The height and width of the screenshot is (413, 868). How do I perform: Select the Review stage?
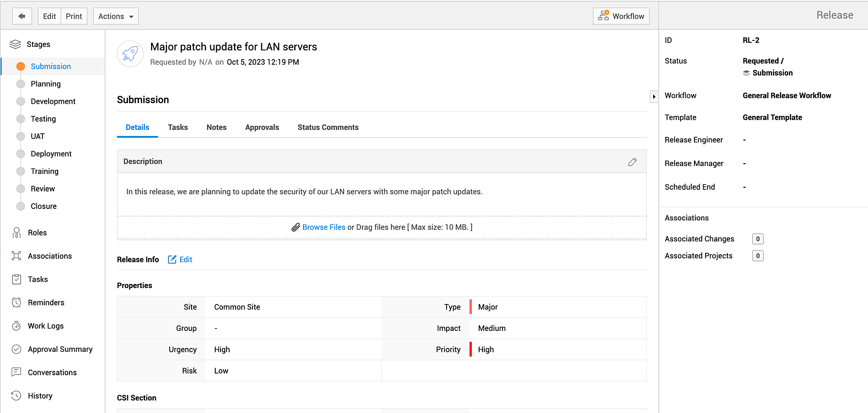pos(43,189)
